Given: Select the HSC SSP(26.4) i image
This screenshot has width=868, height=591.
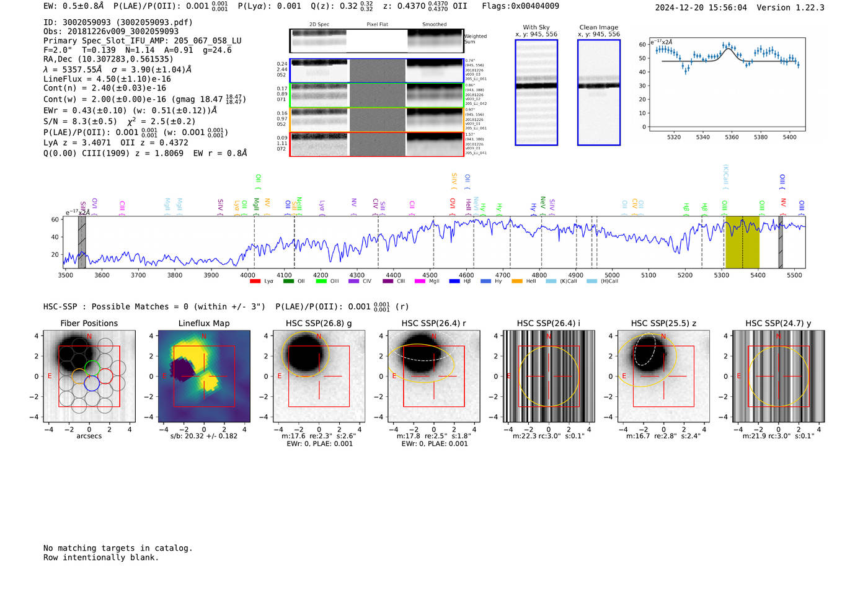Looking at the screenshot, I should coord(549,376).
